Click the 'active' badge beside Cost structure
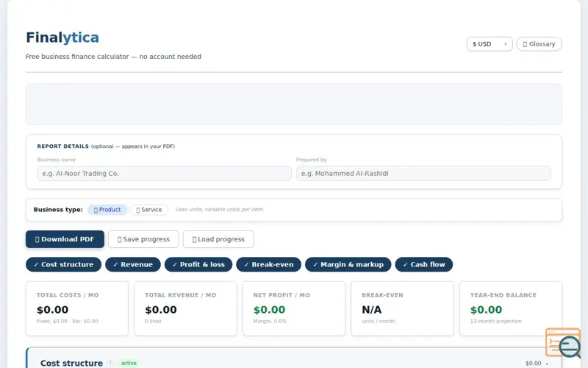 (x=129, y=363)
